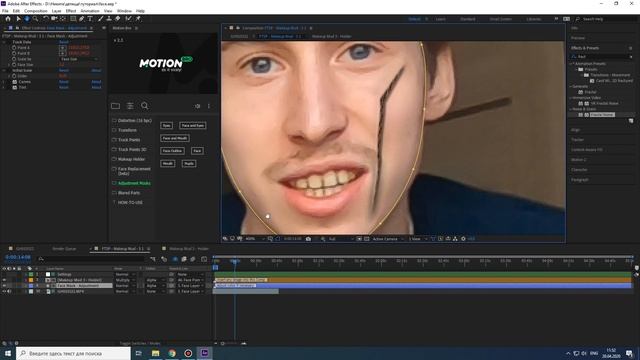Open Motion Bro three-dot menu
The width and height of the screenshot is (640, 360).
click(209, 106)
